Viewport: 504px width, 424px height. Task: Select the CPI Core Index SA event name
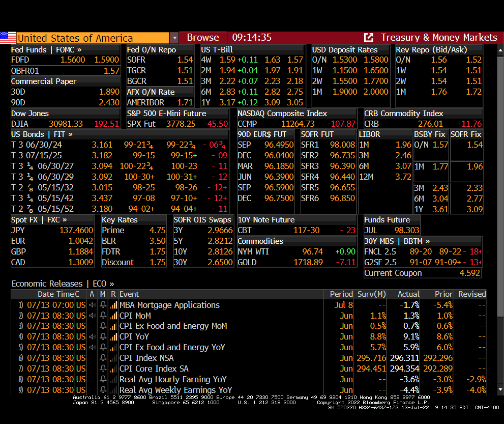(154, 369)
